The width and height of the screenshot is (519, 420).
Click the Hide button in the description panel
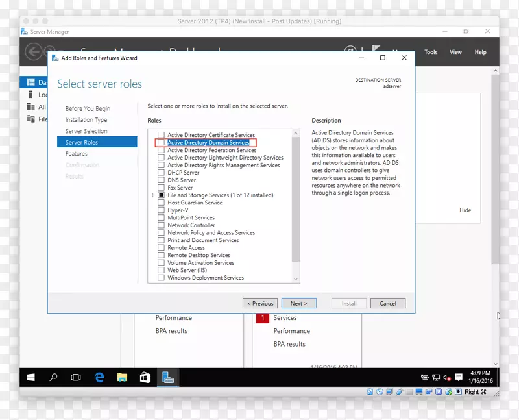point(465,210)
